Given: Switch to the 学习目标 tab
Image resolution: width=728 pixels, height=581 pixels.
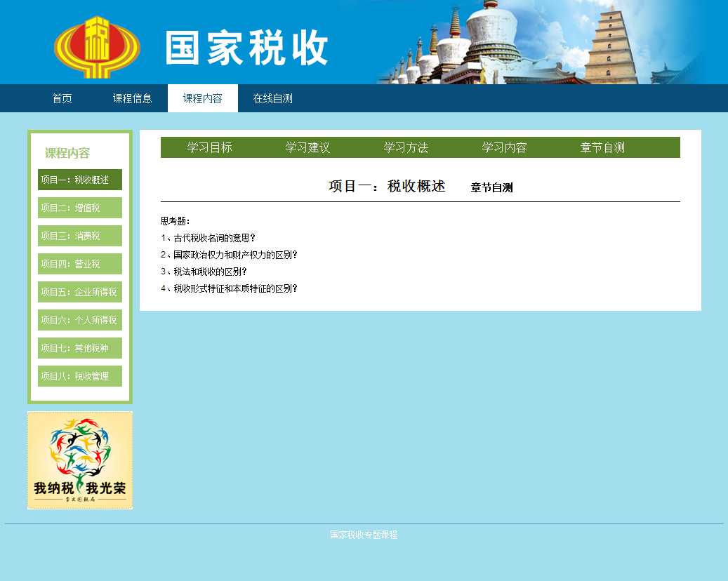Looking at the screenshot, I should click(x=209, y=147).
